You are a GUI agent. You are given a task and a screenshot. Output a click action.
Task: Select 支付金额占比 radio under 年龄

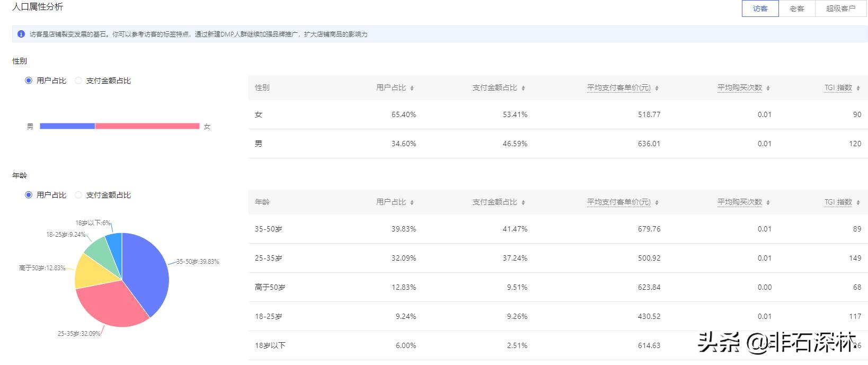point(78,195)
